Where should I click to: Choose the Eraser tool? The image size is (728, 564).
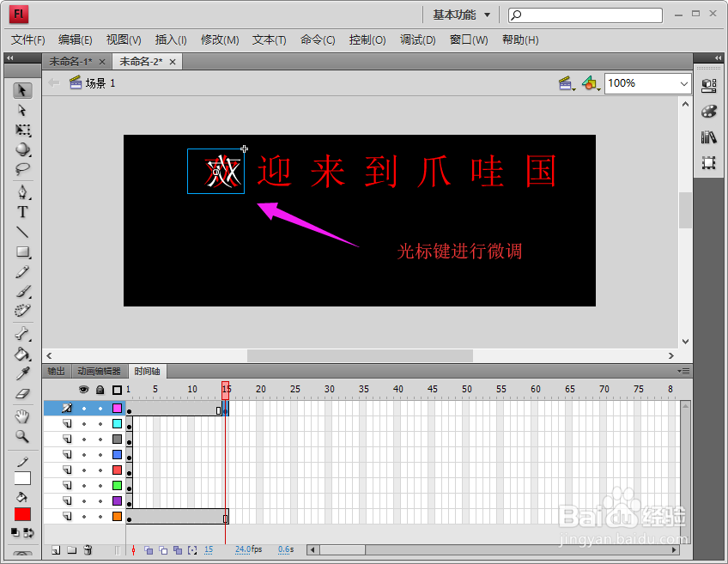coord(22,394)
